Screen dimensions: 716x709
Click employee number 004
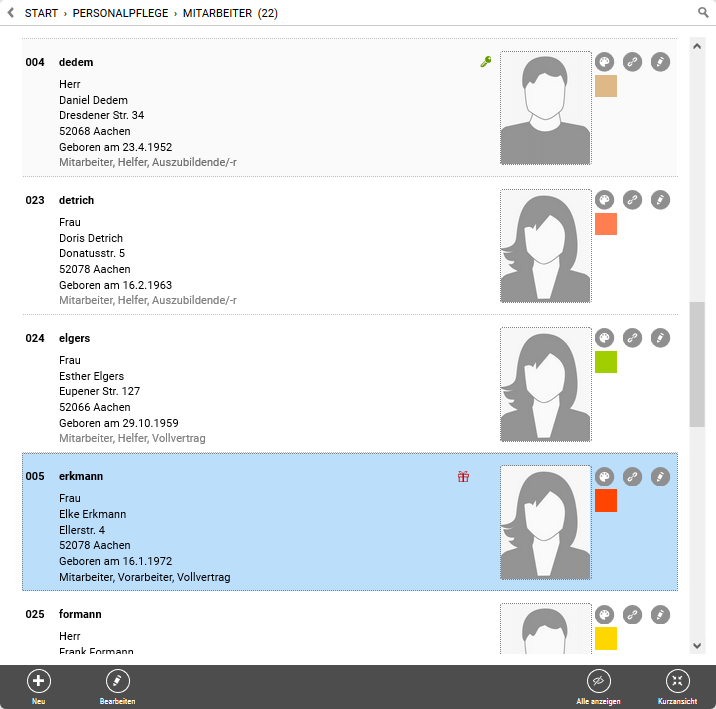click(x=35, y=63)
